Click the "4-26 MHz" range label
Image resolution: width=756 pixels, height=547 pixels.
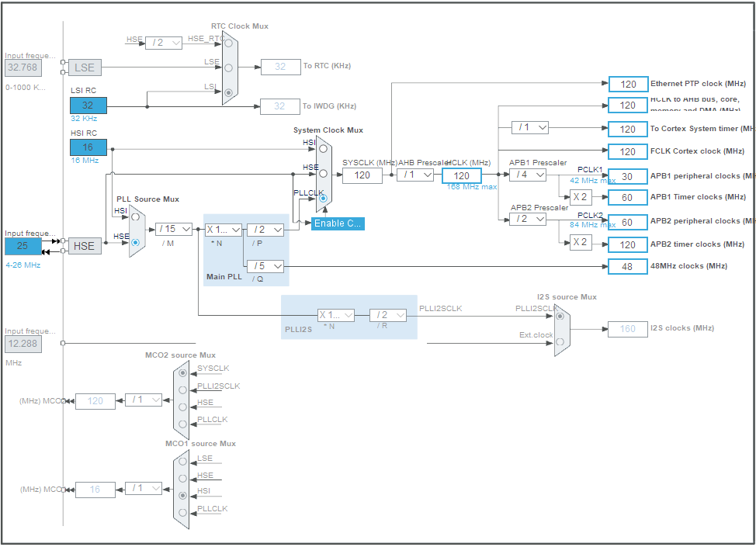coord(23,265)
